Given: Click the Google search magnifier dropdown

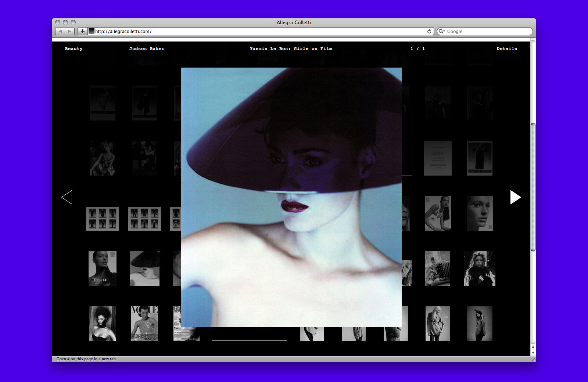Looking at the screenshot, I should [442, 32].
